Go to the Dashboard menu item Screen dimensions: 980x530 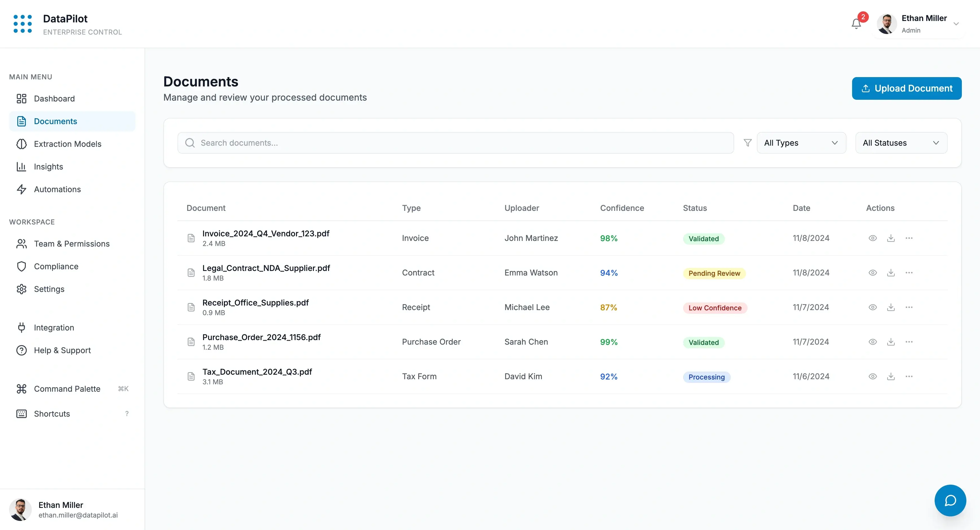pyautogui.click(x=54, y=98)
